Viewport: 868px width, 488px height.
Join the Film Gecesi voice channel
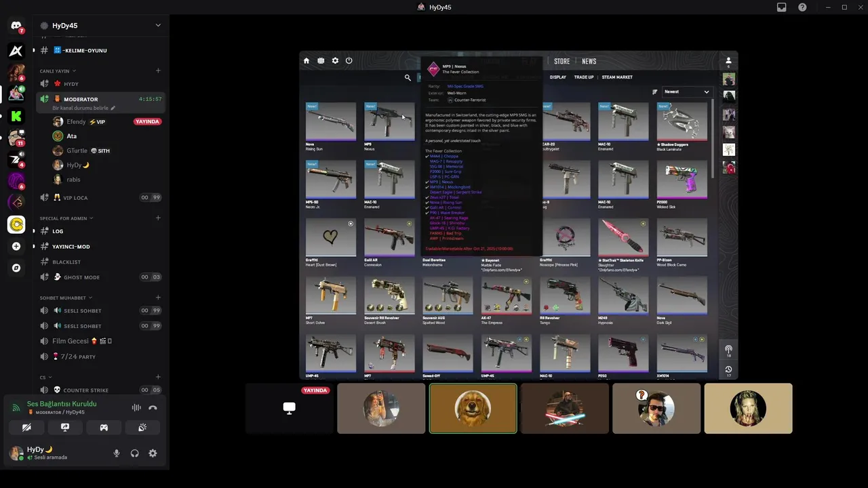click(102, 341)
